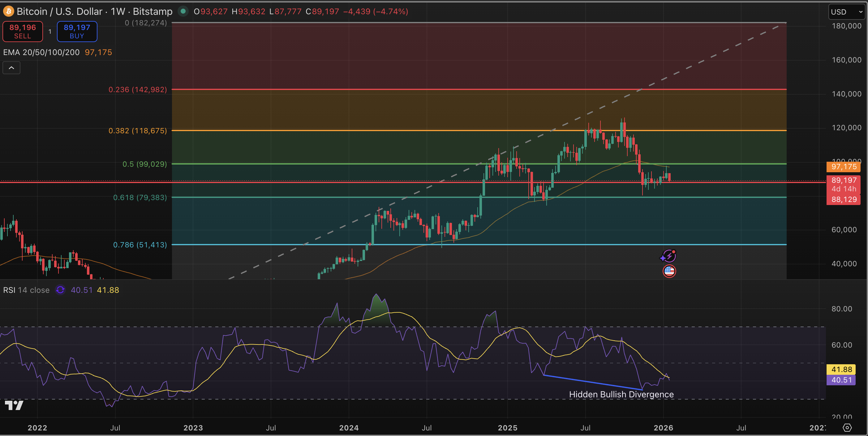The image size is (868, 436).
Task: Click the orange 97,175 EMA price tag
Action: pyautogui.click(x=843, y=166)
